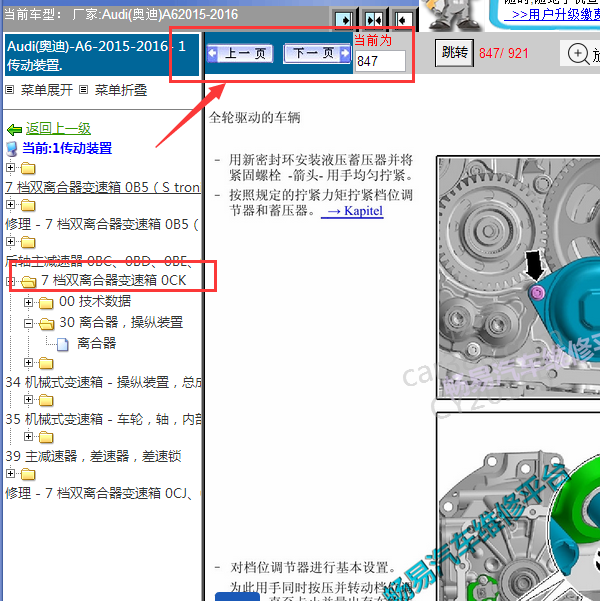Image resolution: width=600 pixels, height=601 pixels.
Task: Click folder icon beside 00 技术数据
Action: click(46, 303)
